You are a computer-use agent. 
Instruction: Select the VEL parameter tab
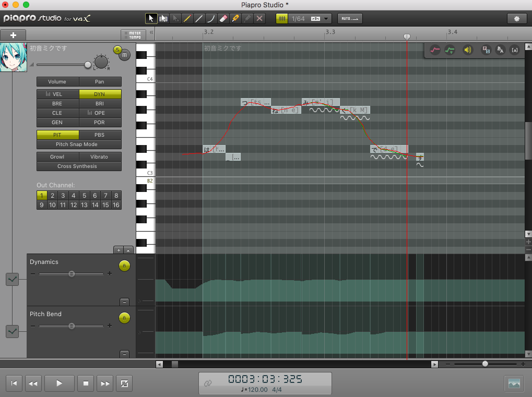57,94
